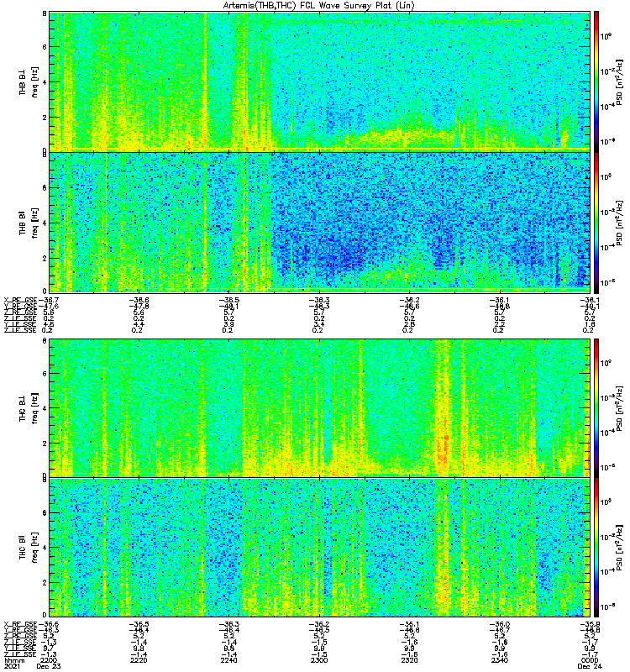Click the color bar beside THC B-parallel panel
The image size is (630, 672).
tap(596, 548)
